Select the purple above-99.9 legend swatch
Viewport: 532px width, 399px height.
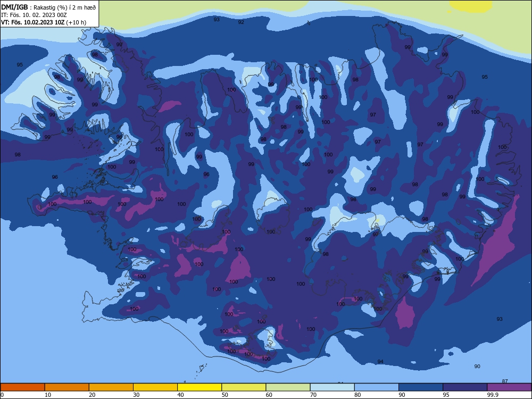click(510, 387)
